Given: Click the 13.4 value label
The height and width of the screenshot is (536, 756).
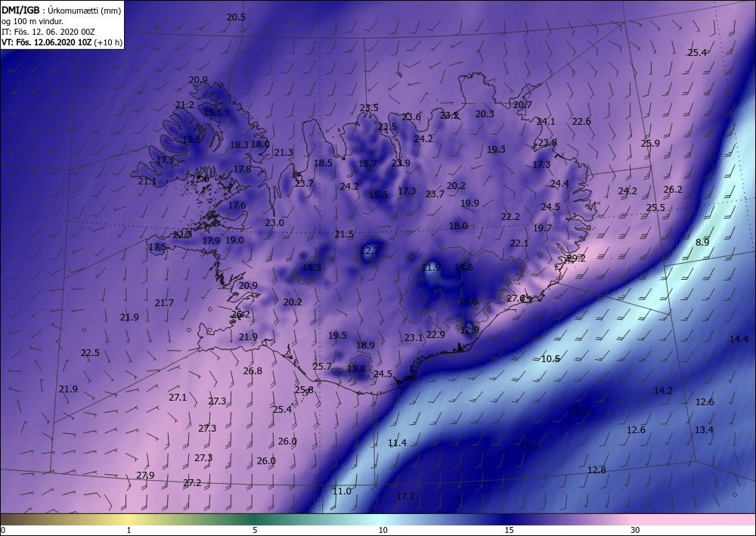Looking at the screenshot, I should coord(704,429).
